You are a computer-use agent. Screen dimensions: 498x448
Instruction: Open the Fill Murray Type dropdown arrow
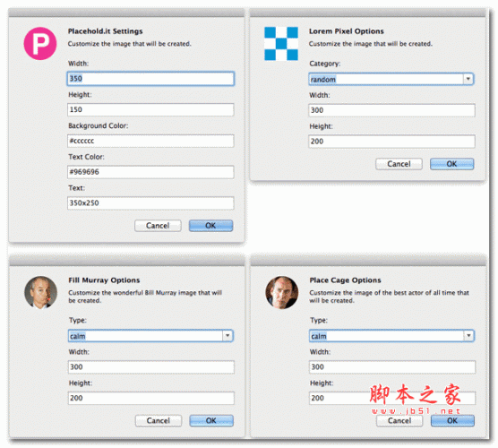tap(228, 336)
